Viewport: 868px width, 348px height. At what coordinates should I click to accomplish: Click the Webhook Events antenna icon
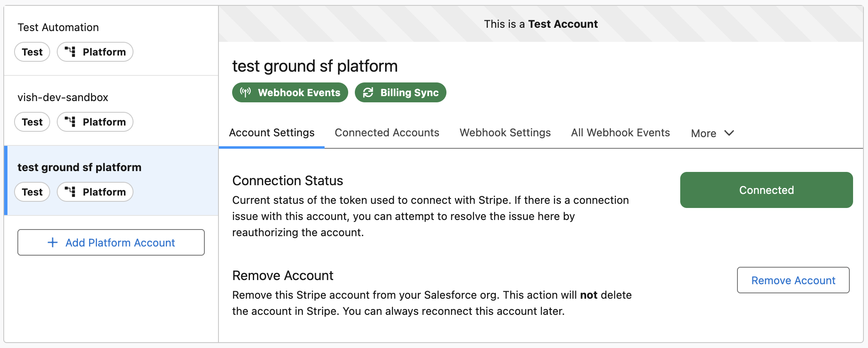[x=245, y=92]
